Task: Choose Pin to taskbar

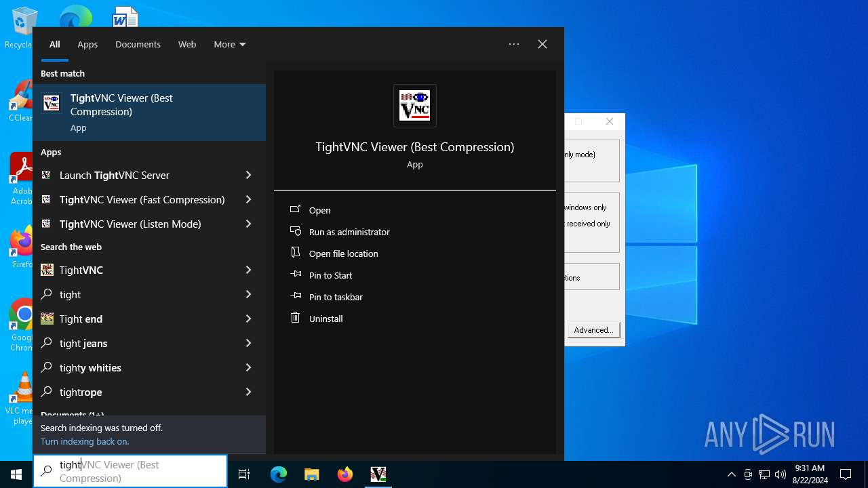Action: coord(336,297)
